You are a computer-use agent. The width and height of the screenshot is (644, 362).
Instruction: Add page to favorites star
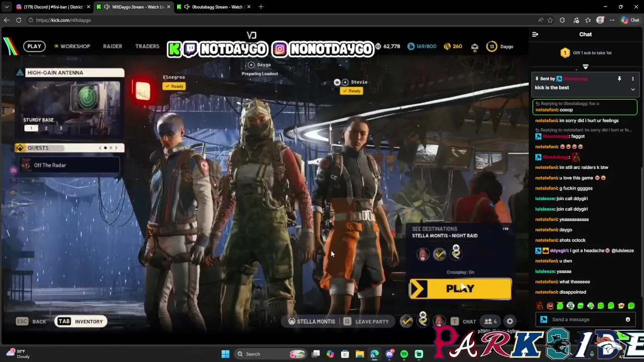coord(550,20)
